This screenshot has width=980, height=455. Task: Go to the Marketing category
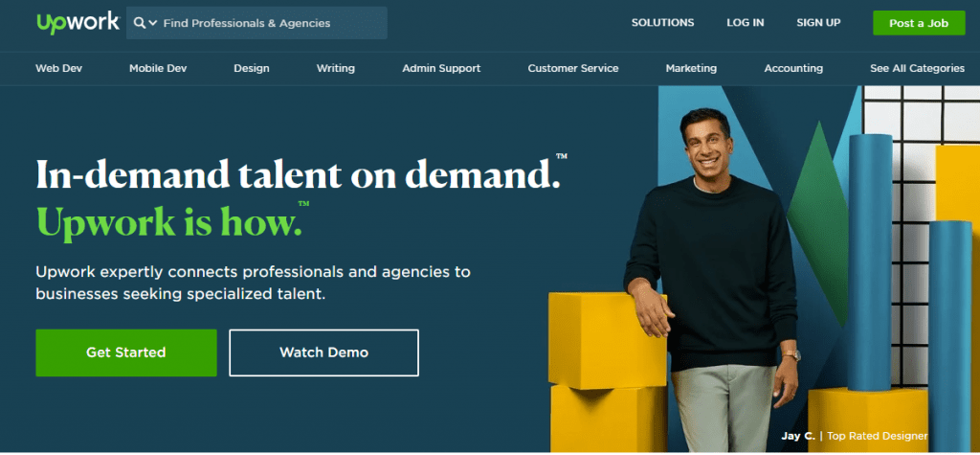(x=691, y=69)
